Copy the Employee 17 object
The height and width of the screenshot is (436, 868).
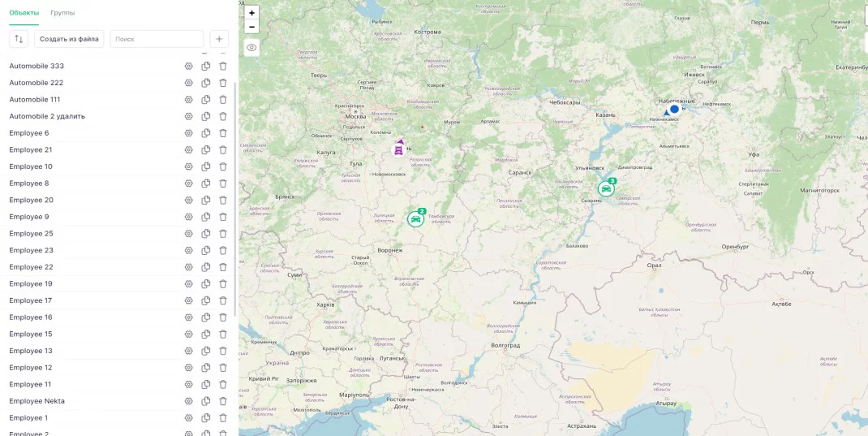(x=206, y=301)
